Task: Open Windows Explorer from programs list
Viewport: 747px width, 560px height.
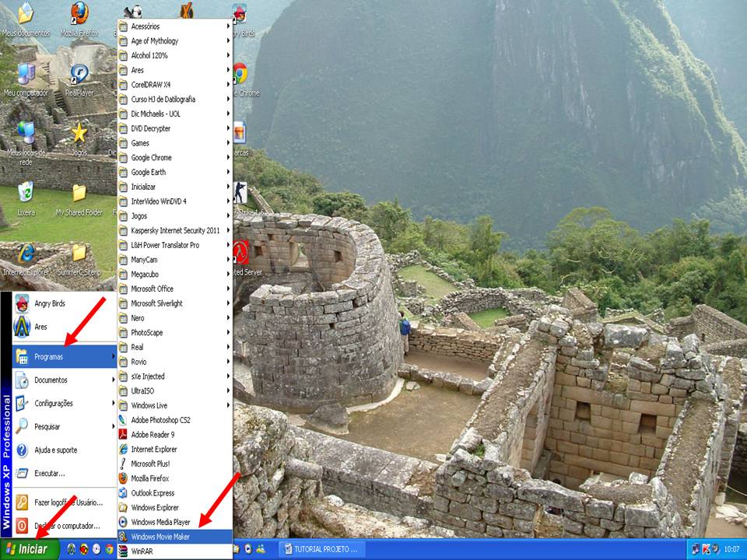Action: (175, 508)
